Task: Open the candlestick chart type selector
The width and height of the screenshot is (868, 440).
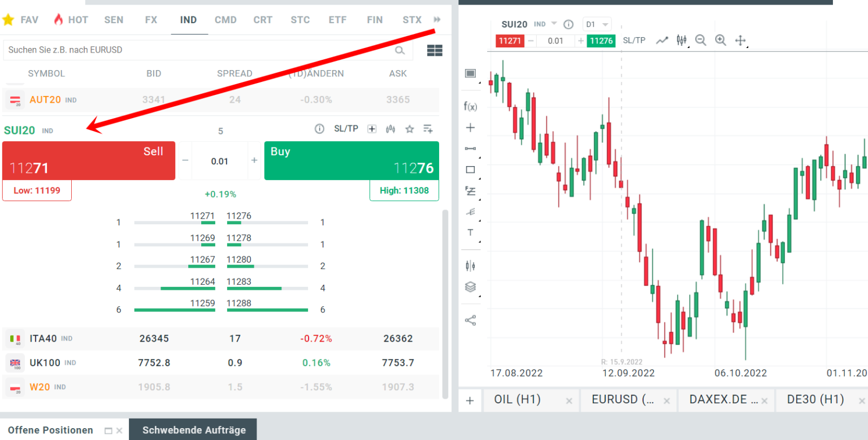Action: tap(682, 40)
